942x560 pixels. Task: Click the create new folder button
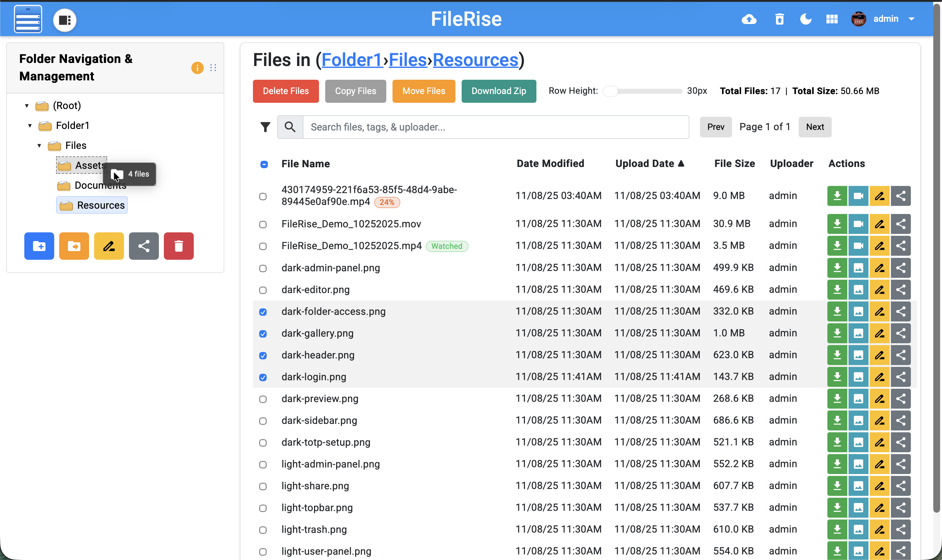(39, 246)
